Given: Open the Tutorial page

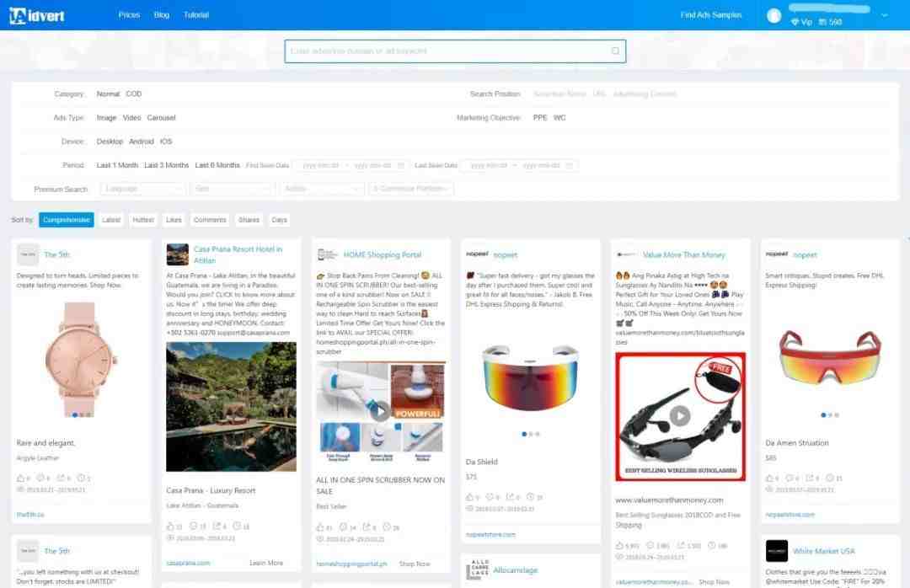Looking at the screenshot, I should (x=196, y=15).
